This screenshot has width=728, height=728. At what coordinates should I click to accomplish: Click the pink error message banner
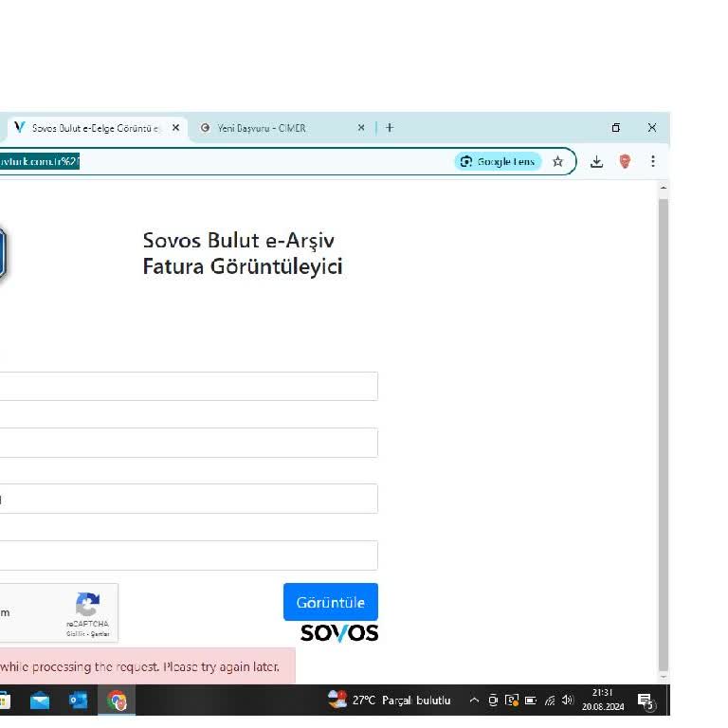[148, 666]
